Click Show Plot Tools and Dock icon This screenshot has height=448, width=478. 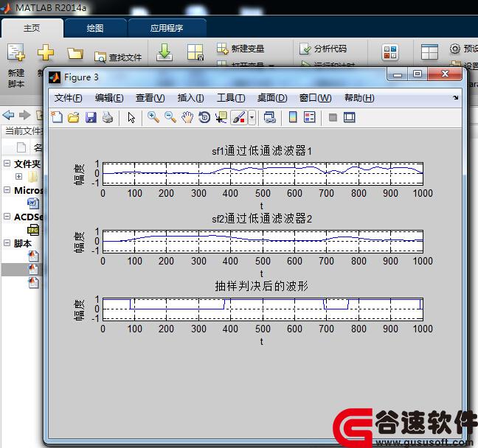tap(350, 117)
